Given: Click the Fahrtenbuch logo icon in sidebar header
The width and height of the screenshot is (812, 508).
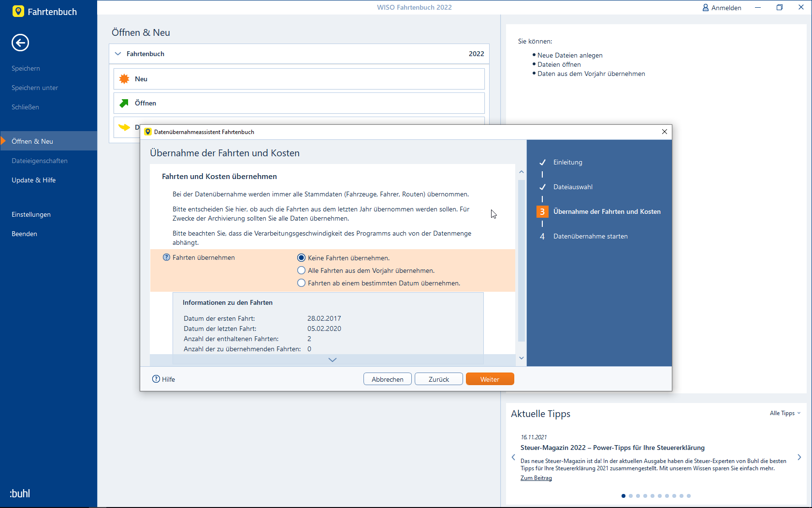Looking at the screenshot, I should (x=18, y=11).
